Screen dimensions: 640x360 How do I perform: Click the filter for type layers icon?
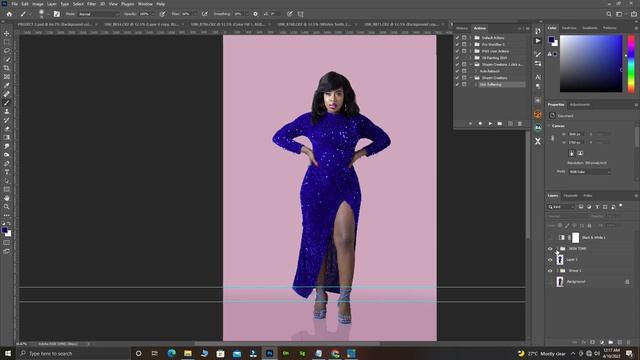click(597, 207)
